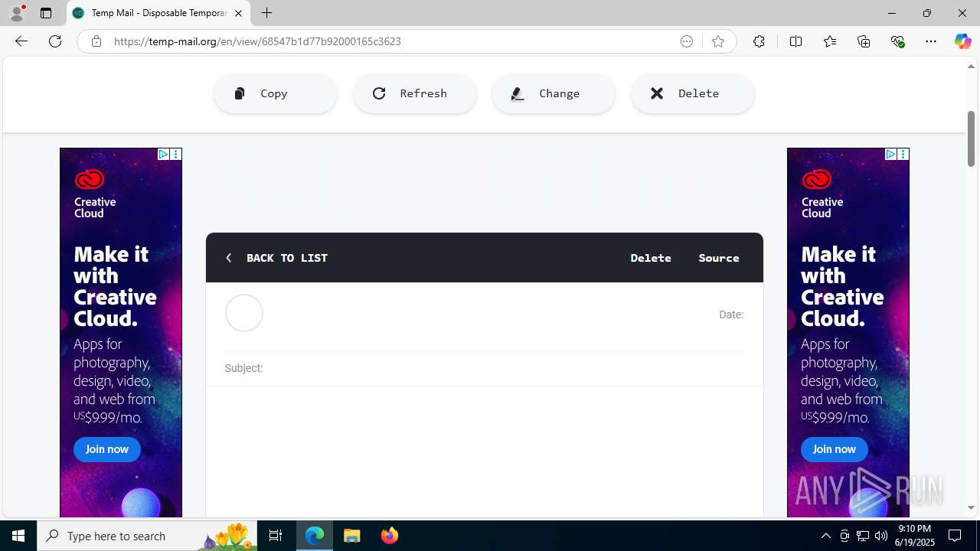Open the Favorites list icon
This screenshot has width=980, height=551.
coord(830,41)
